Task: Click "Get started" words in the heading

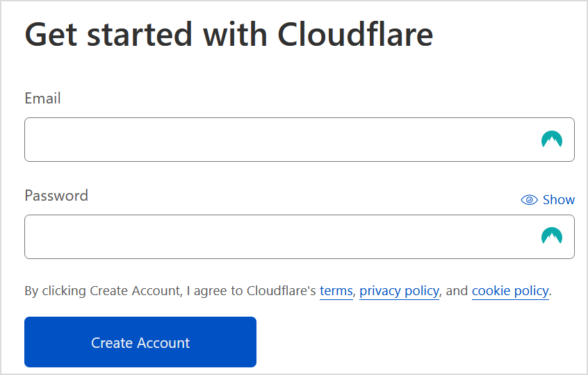Action: pyautogui.click(x=108, y=35)
